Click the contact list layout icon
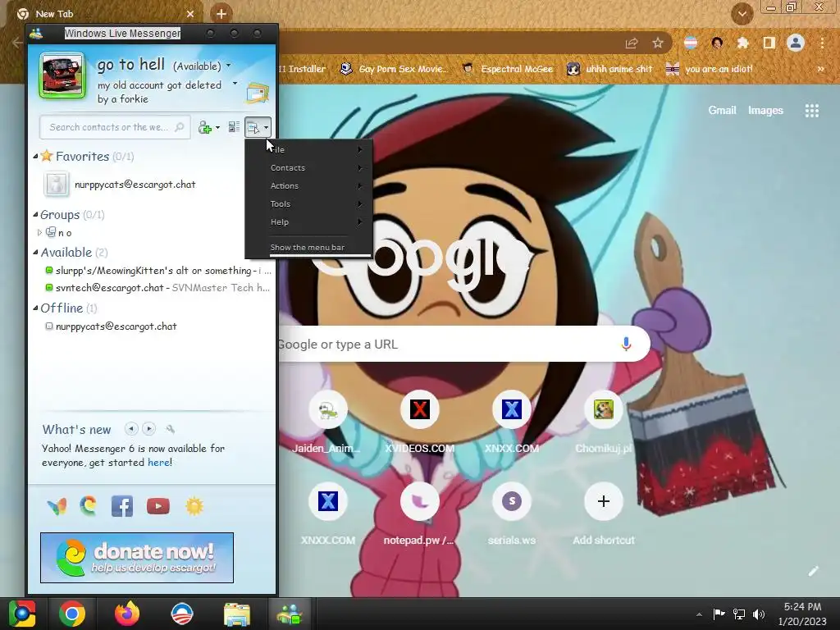This screenshot has height=630, width=840. pos(234,127)
